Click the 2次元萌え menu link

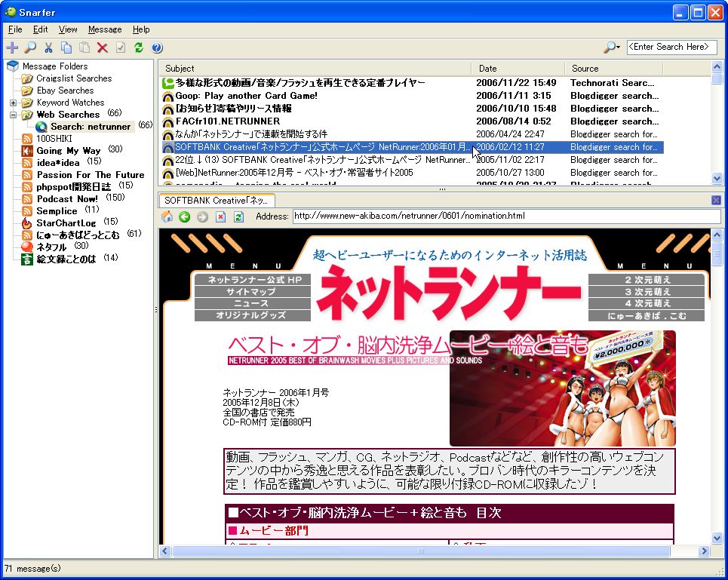647,280
